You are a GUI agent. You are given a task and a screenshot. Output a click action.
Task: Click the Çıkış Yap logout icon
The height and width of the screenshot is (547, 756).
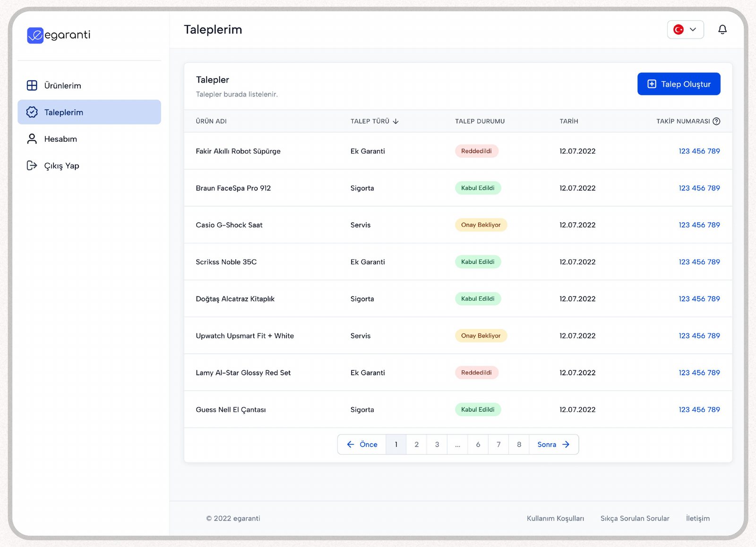(32, 165)
